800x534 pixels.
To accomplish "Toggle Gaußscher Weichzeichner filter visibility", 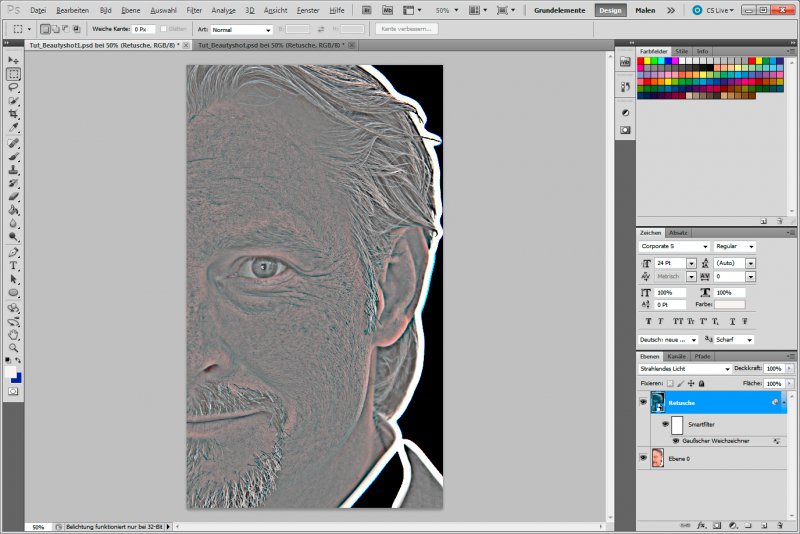I will point(676,441).
